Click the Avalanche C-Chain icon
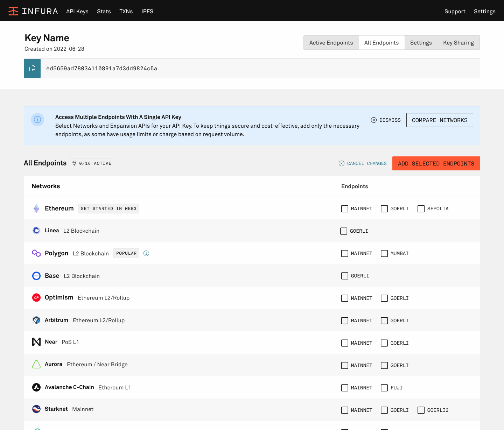This screenshot has width=504, height=430. pos(36,387)
